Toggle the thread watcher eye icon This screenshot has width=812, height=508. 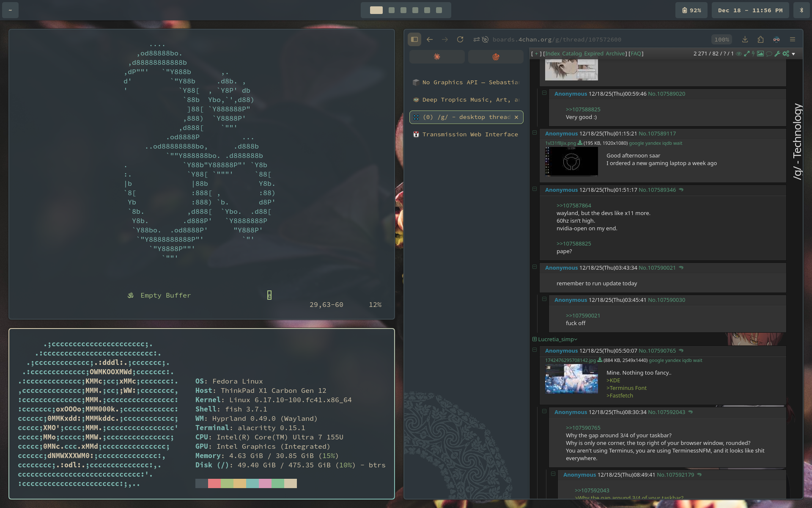click(x=739, y=54)
